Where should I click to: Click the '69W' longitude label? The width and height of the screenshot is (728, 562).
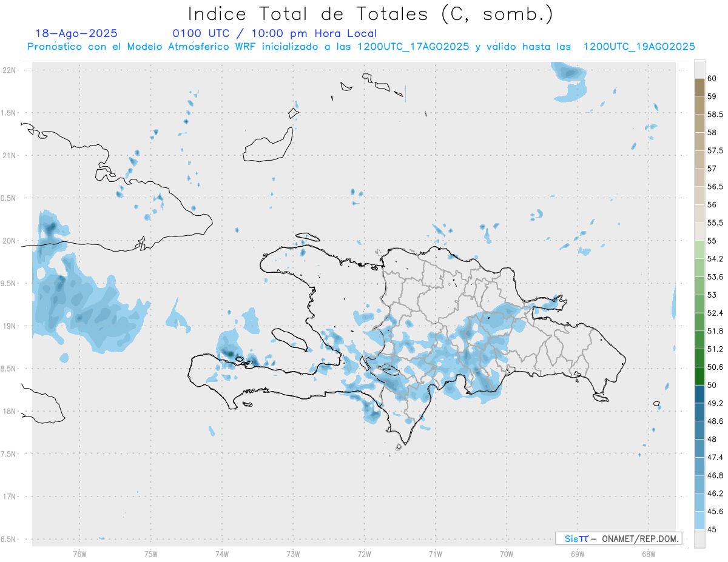578,554
